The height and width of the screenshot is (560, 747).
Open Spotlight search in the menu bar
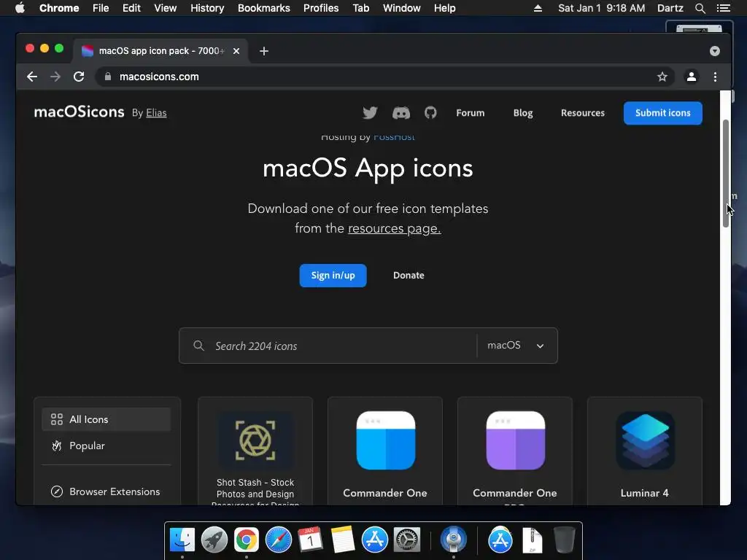pos(700,8)
